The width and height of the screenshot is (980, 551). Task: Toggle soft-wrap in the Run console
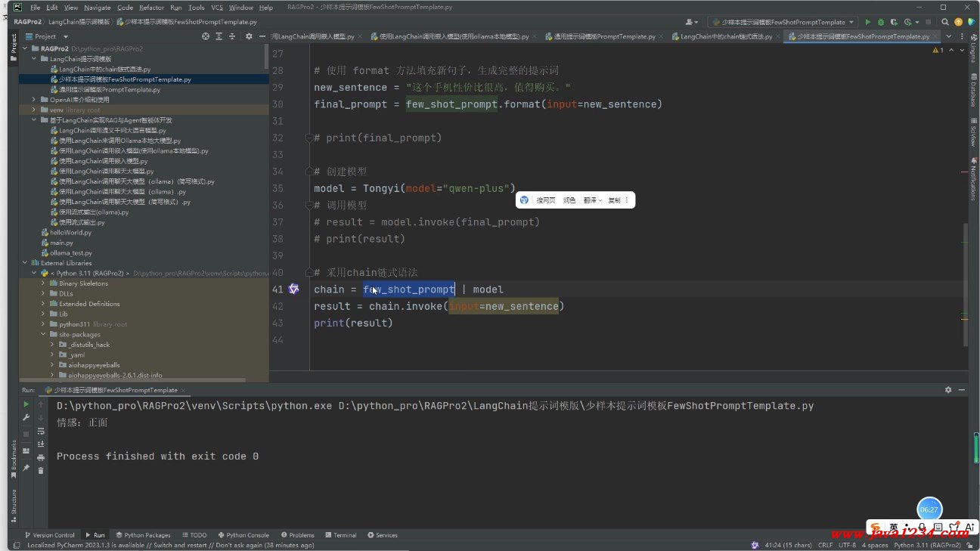pos(41,431)
